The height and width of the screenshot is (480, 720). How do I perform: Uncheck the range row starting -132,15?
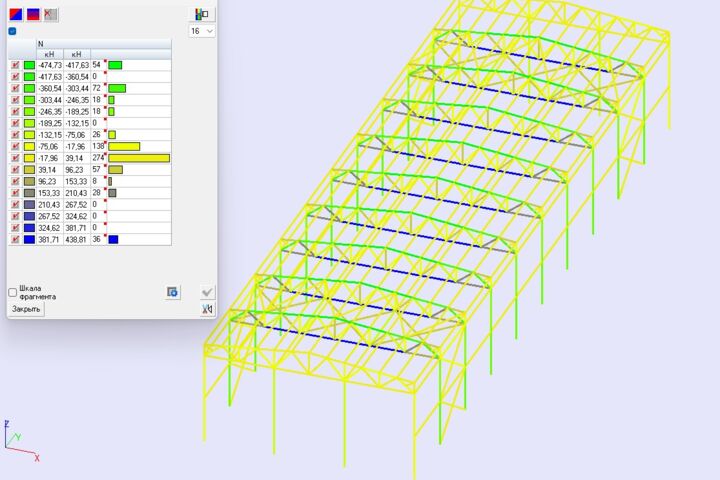16,135
